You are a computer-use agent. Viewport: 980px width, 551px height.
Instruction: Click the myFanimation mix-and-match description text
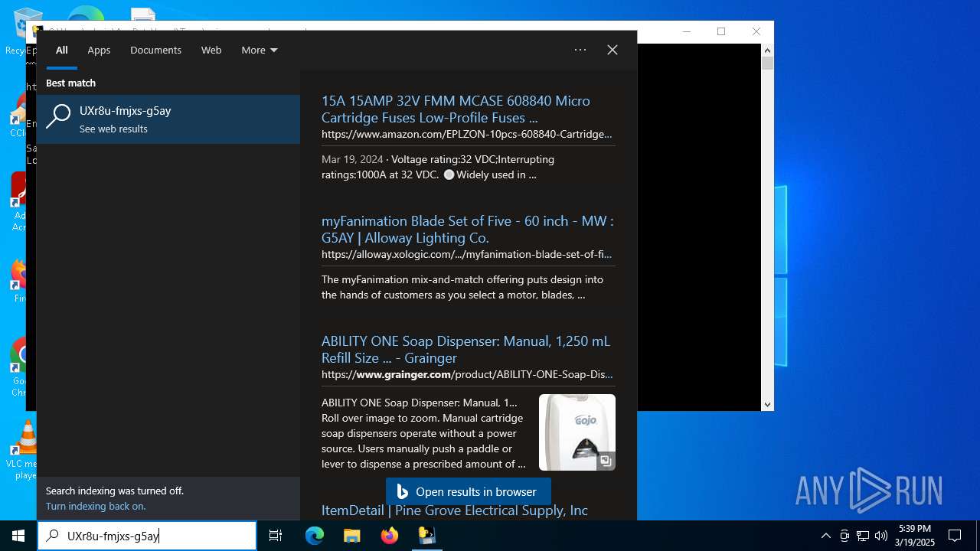462,287
